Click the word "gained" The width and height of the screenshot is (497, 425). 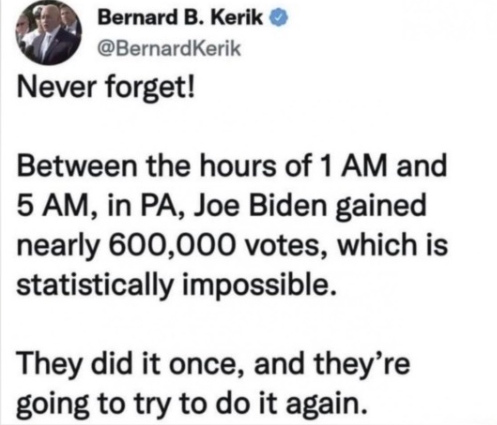(x=381, y=207)
